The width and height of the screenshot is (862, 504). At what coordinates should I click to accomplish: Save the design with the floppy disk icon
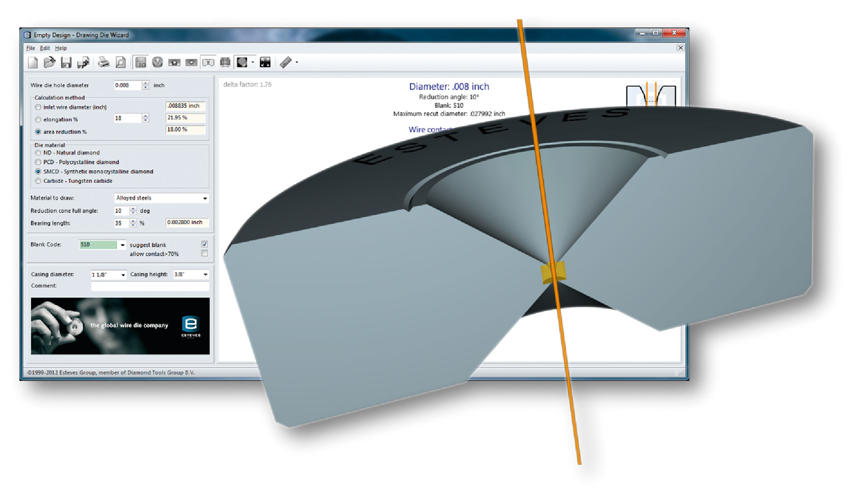coord(66,63)
